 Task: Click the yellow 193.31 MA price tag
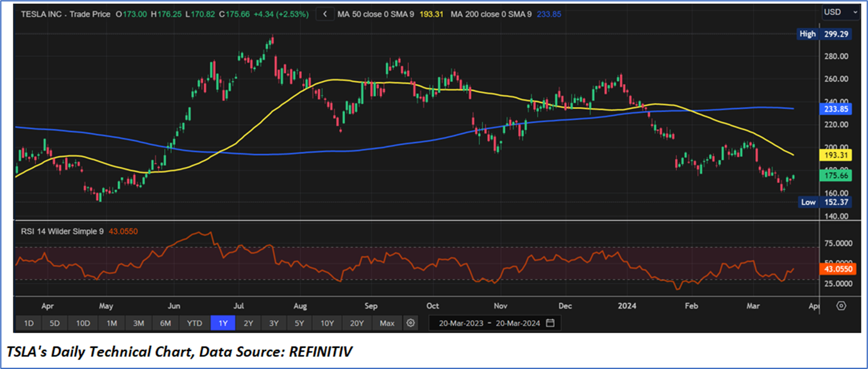[x=837, y=155]
